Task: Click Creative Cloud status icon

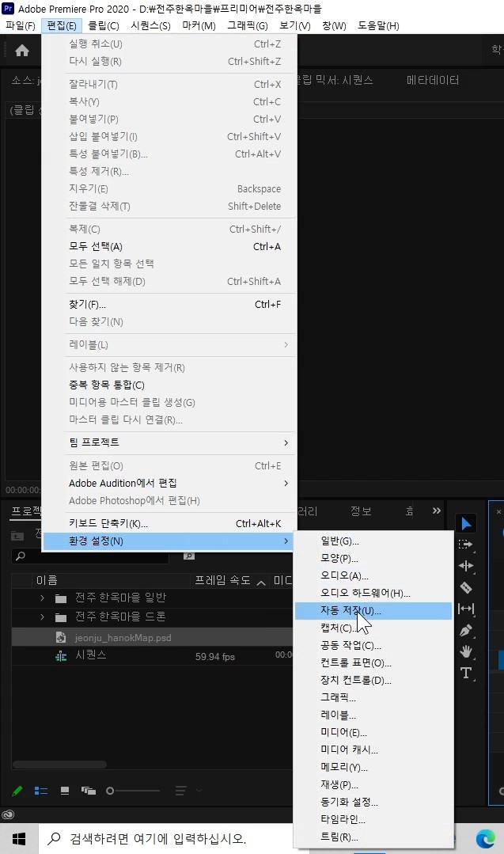Action: tap(8, 814)
